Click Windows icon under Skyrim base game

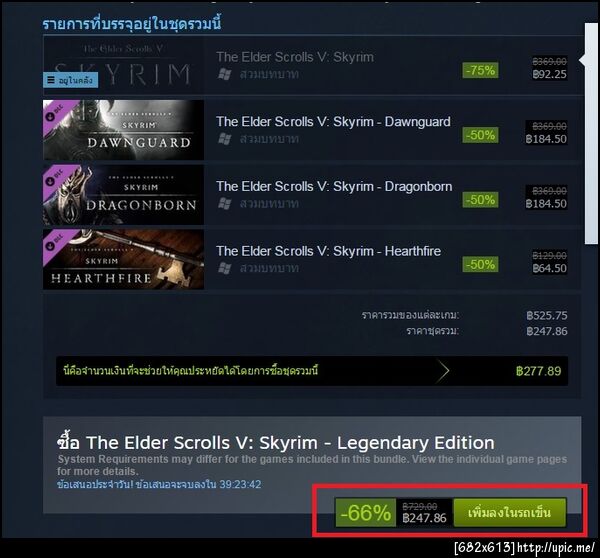point(225,74)
